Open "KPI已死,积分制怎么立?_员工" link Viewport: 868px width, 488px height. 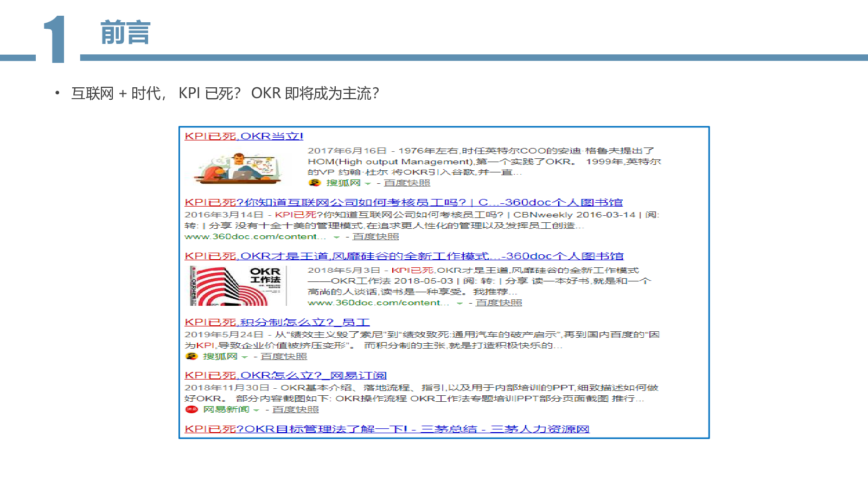coord(277,322)
